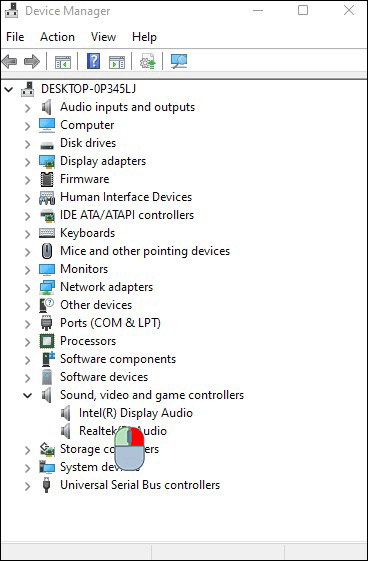The height and width of the screenshot is (561, 368).
Task: Select the Other devices entry
Action: [96, 305]
